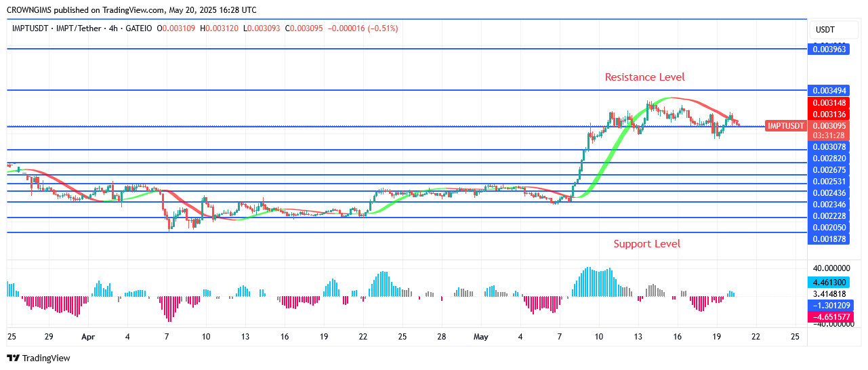This screenshot has height=370, width=868.
Task: Select the 0.003078 price label
Action: click(830, 147)
